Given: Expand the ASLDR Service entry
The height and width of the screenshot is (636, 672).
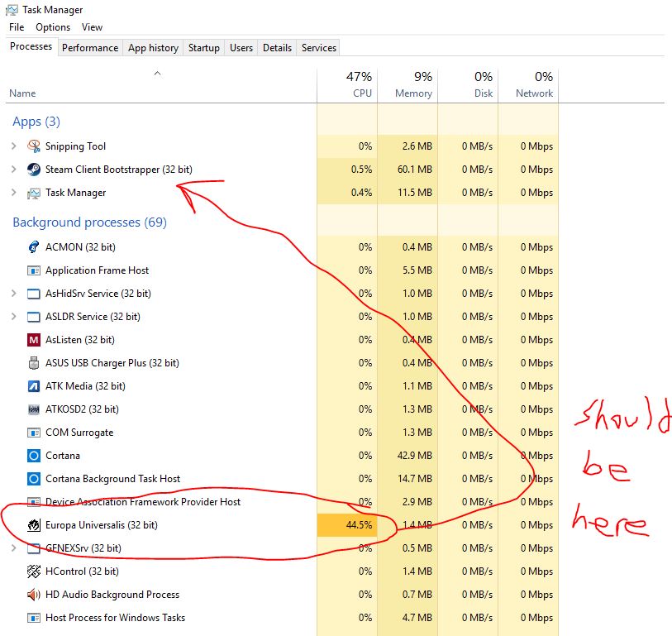Looking at the screenshot, I should click(14, 317).
